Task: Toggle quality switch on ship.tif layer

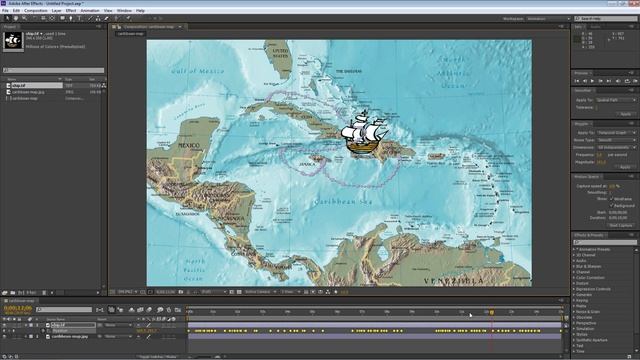Action: (149, 325)
